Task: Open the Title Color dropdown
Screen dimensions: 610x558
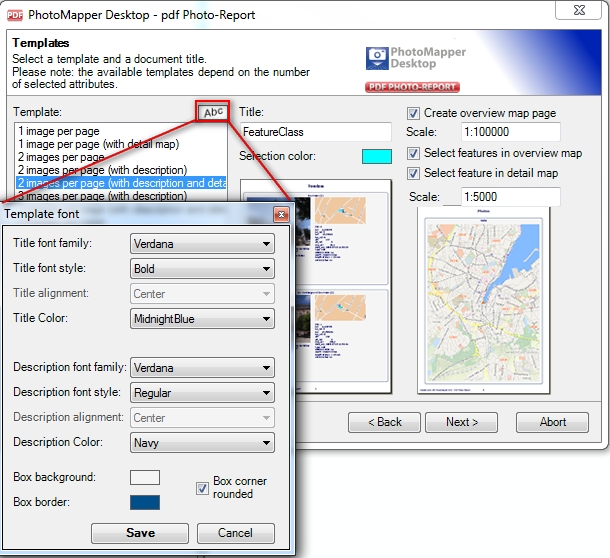Action: (202, 319)
